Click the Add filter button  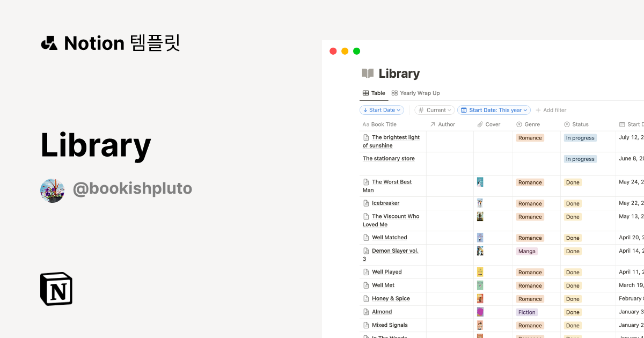coord(551,110)
